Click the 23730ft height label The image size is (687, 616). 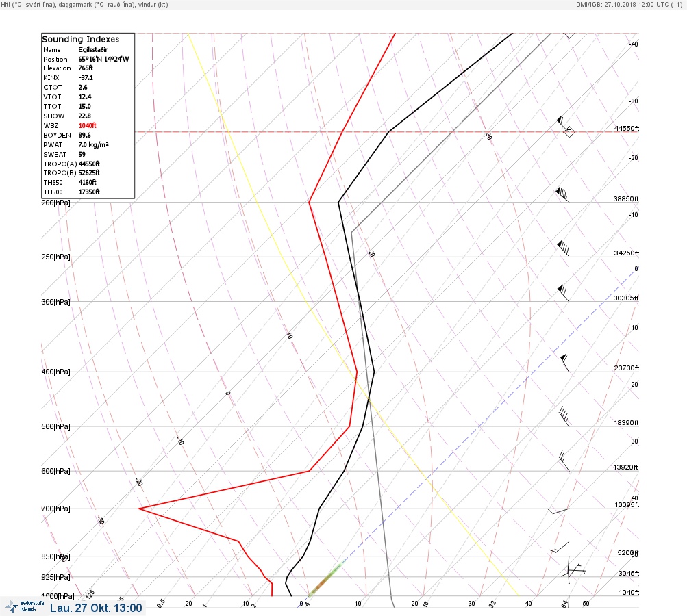pos(627,368)
